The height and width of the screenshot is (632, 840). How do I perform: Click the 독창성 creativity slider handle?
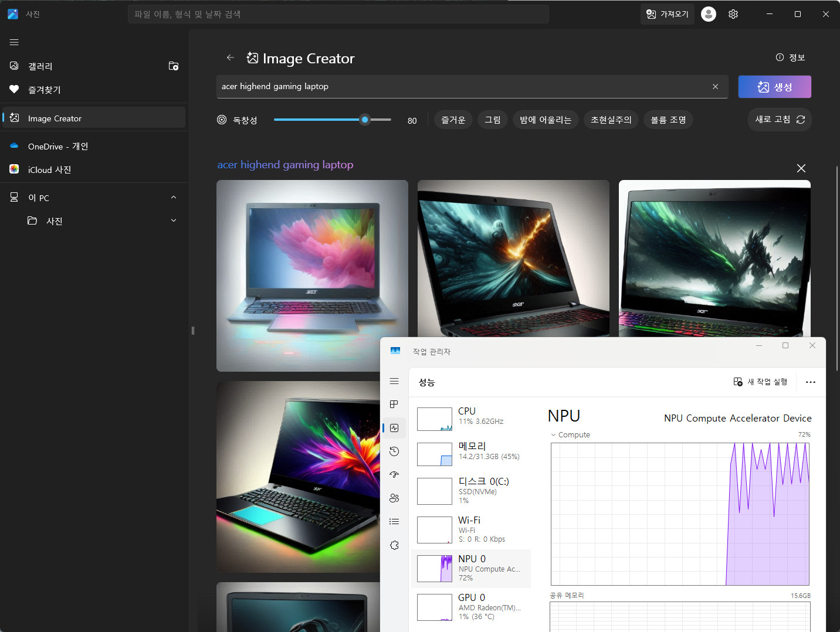[365, 120]
